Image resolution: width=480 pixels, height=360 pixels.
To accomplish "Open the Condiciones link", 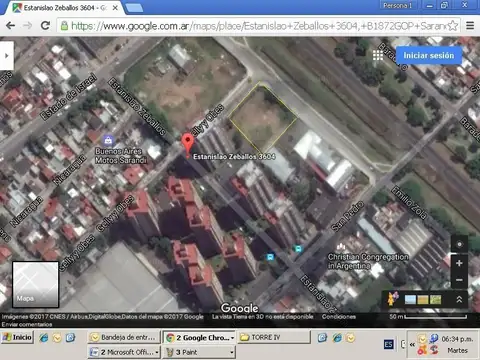I will point(339,316).
